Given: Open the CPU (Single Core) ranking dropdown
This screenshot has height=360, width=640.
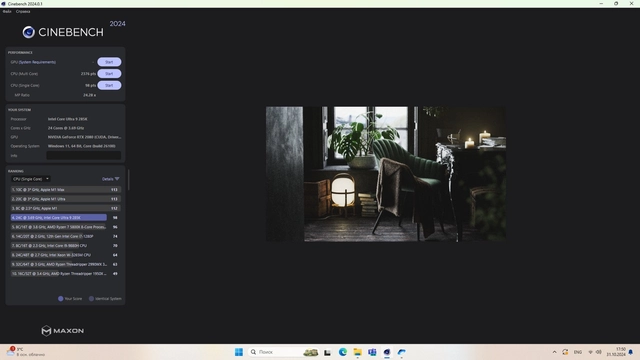Looking at the screenshot, I should point(31,179).
